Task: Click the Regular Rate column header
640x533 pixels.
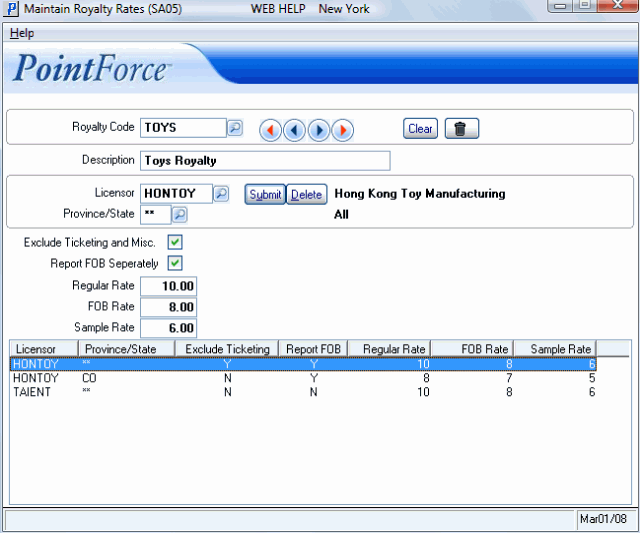Action: click(x=390, y=349)
